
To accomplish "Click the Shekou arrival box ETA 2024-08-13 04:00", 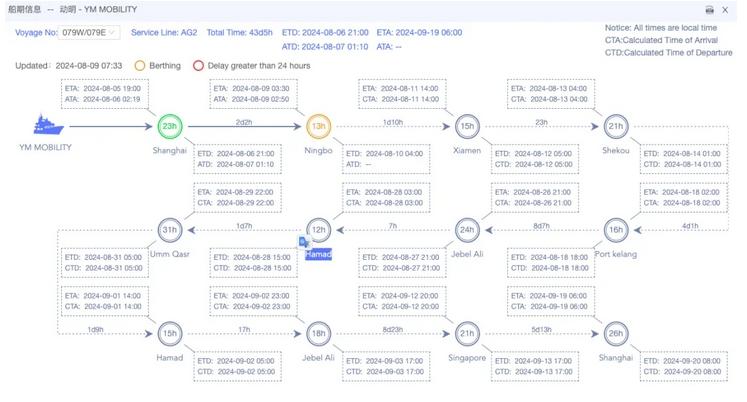I will click(x=551, y=94).
